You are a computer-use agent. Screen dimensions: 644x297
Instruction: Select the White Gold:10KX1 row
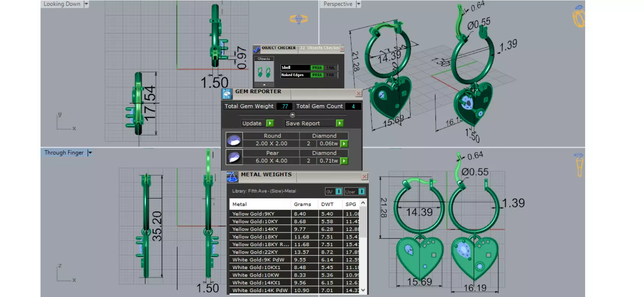(294, 268)
